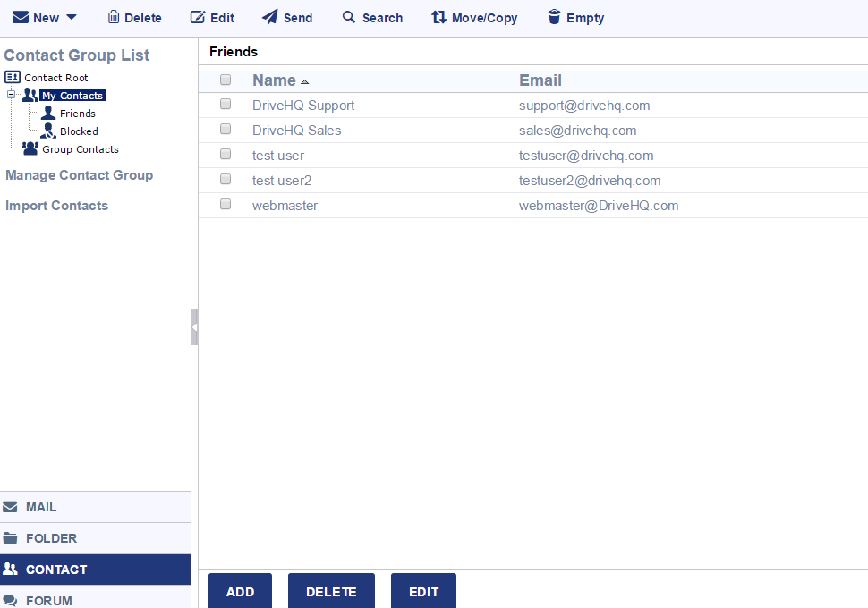Viewport: 868px width, 608px height.
Task: Click the Move/Copy arrows icon
Action: pyautogui.click(x=438, y=17)
